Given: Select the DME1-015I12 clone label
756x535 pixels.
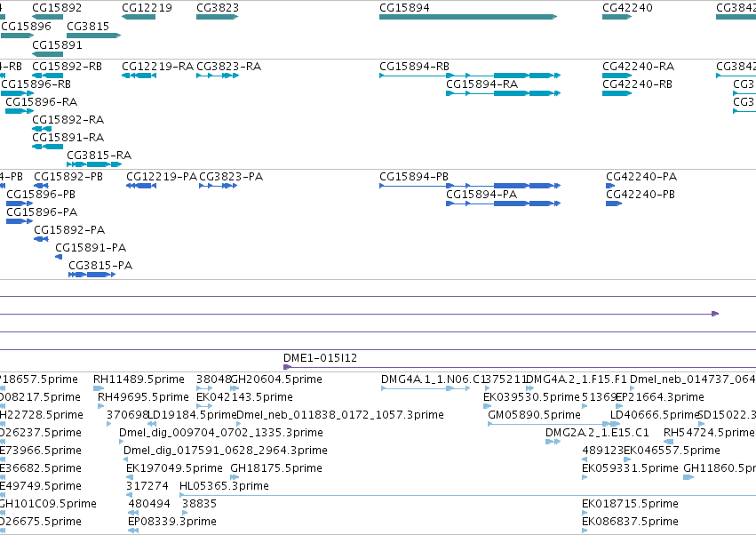Looking at the screenshot, I should 320,358.
